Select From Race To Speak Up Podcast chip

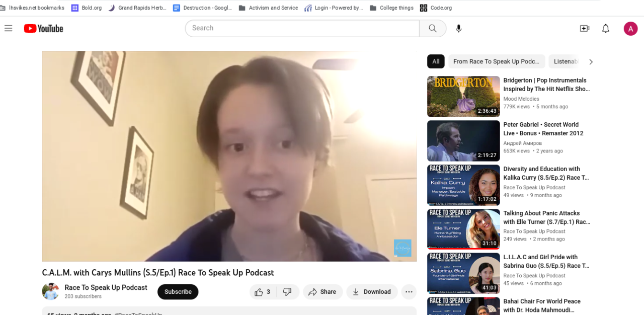497,61
